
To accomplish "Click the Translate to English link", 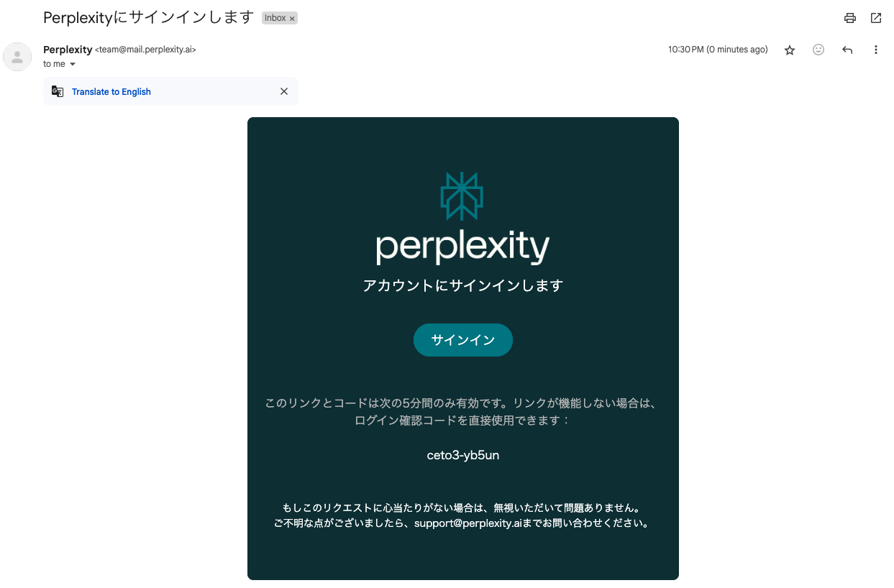I will [x=111, y=91].
